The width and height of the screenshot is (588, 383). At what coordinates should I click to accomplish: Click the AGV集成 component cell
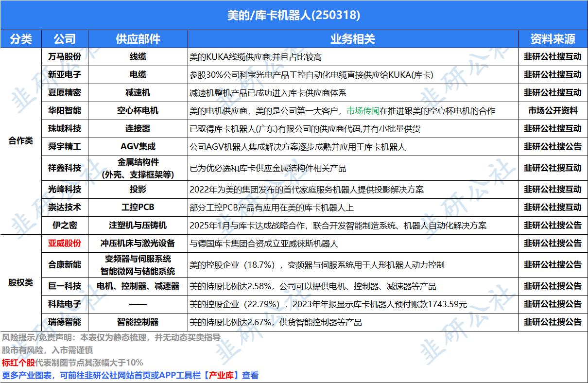pos(138,146)
